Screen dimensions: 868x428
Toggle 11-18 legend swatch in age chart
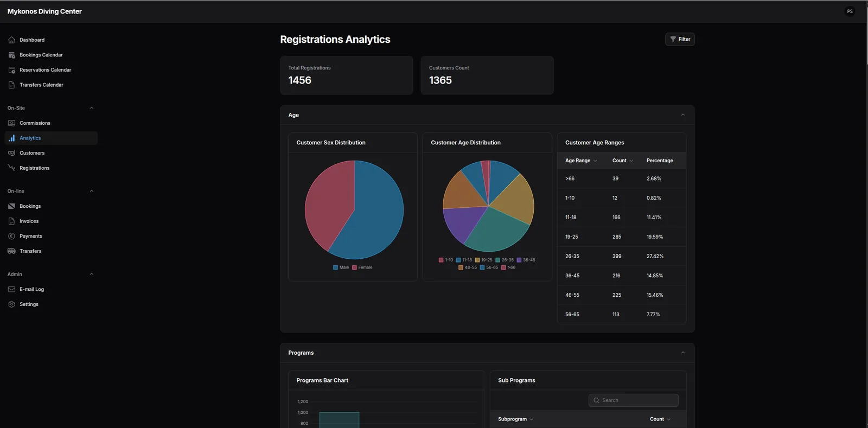click(458, 260)
